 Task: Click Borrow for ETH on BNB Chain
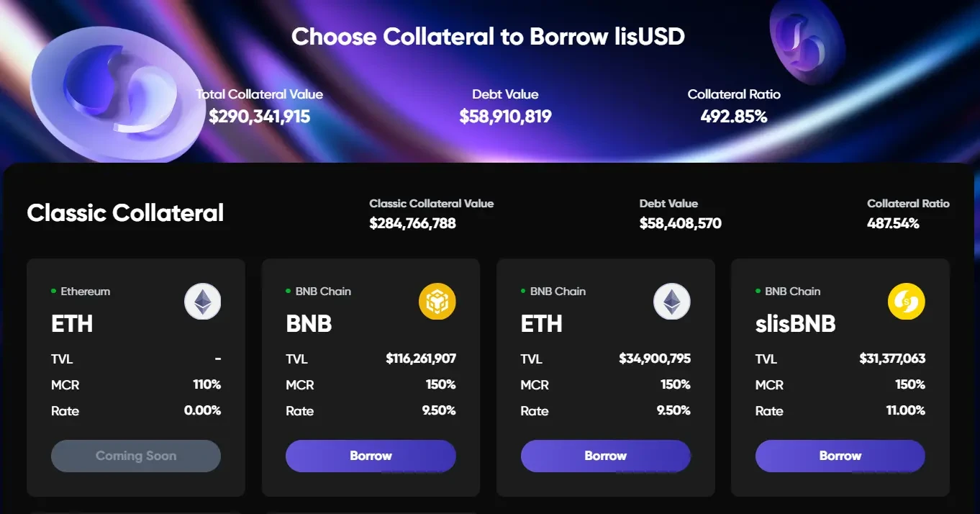[605, 456]
